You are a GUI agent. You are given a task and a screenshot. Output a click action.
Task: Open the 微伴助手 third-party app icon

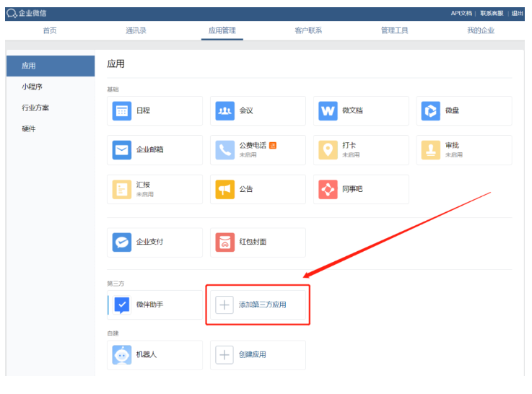[x=122, y=305]
